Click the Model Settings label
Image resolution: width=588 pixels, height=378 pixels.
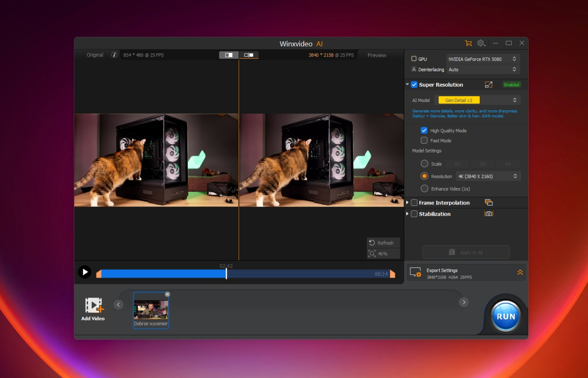[427, 151]
